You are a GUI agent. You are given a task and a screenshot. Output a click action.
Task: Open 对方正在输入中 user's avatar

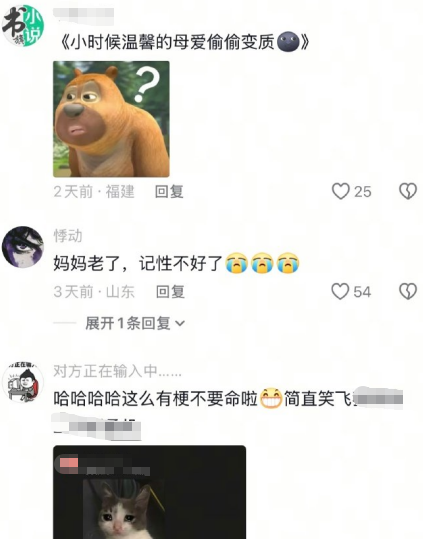pos(23,382)
